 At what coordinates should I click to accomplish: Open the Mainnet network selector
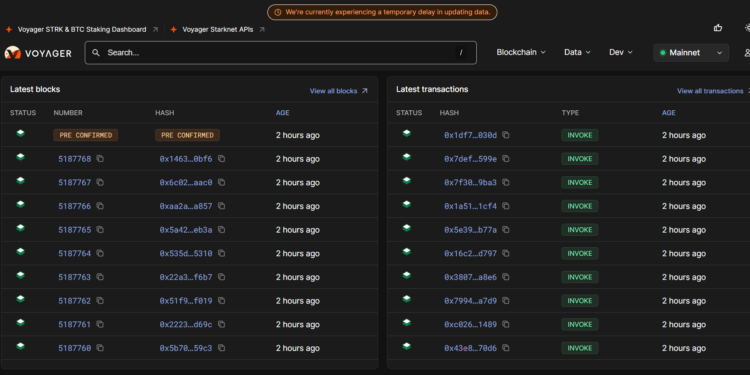[691, 53]
